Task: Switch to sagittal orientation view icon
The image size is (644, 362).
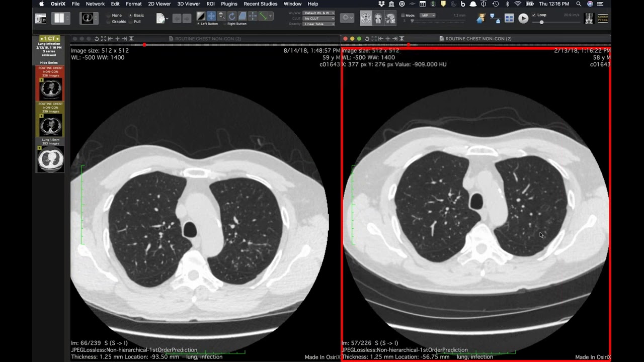Action: (390, 19)
